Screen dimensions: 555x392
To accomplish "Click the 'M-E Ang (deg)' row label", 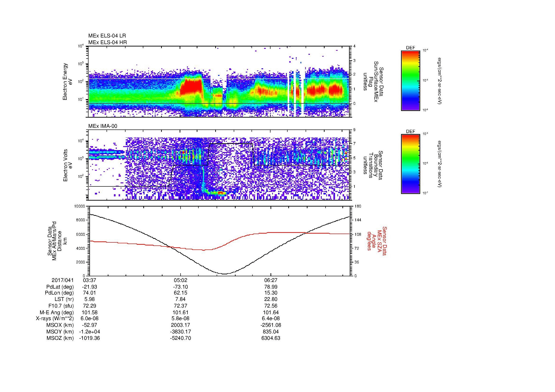I will click(57, 313).
